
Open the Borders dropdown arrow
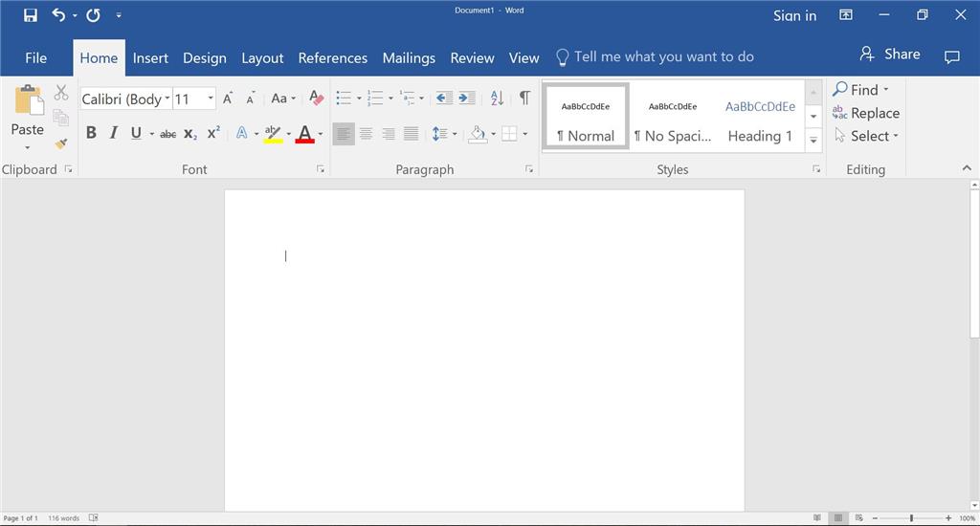525,134
